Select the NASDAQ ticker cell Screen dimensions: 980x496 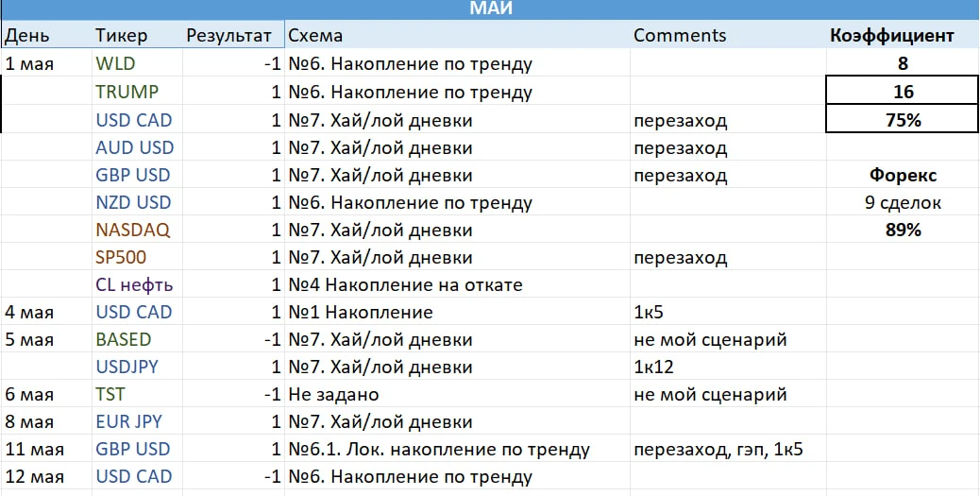(x=137, y=230)
